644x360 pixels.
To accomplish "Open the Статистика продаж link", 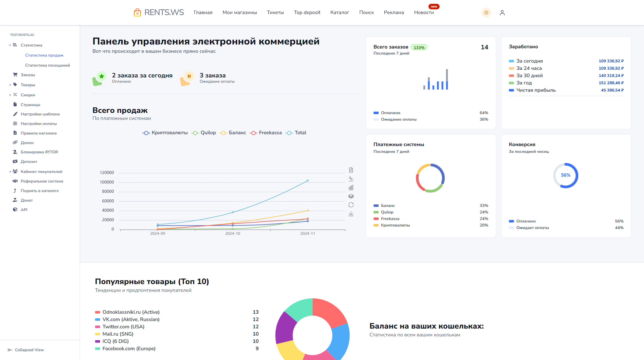I will coord(44,55).
